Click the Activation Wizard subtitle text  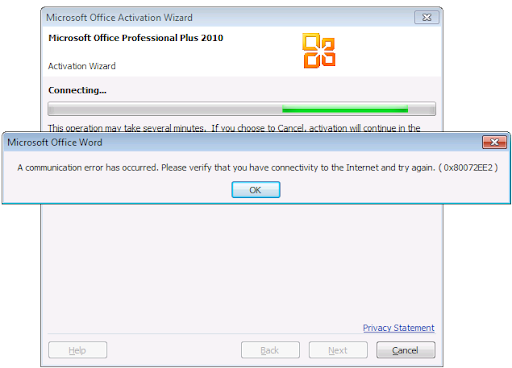click(x=82, y=66)
